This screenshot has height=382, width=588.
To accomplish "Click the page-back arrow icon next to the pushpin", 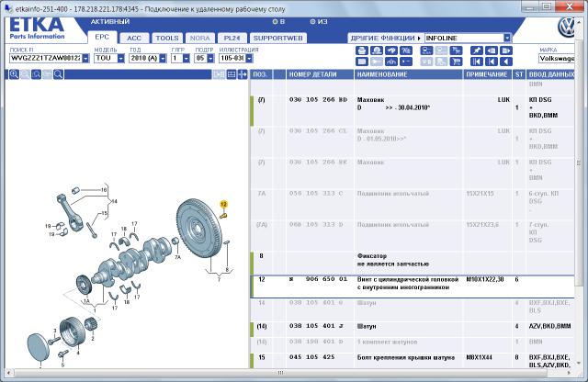I will coord(492,51).
